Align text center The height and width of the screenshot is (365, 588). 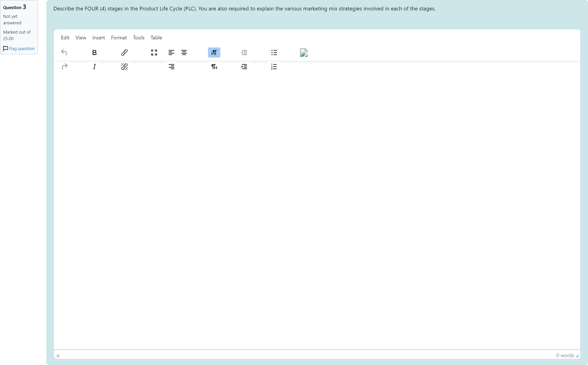point(184,52)
